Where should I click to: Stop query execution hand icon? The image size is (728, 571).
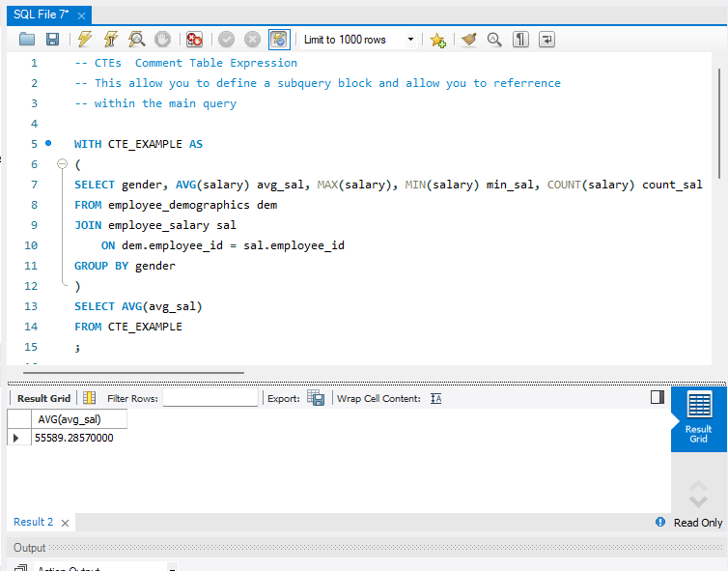coord(162,40)
